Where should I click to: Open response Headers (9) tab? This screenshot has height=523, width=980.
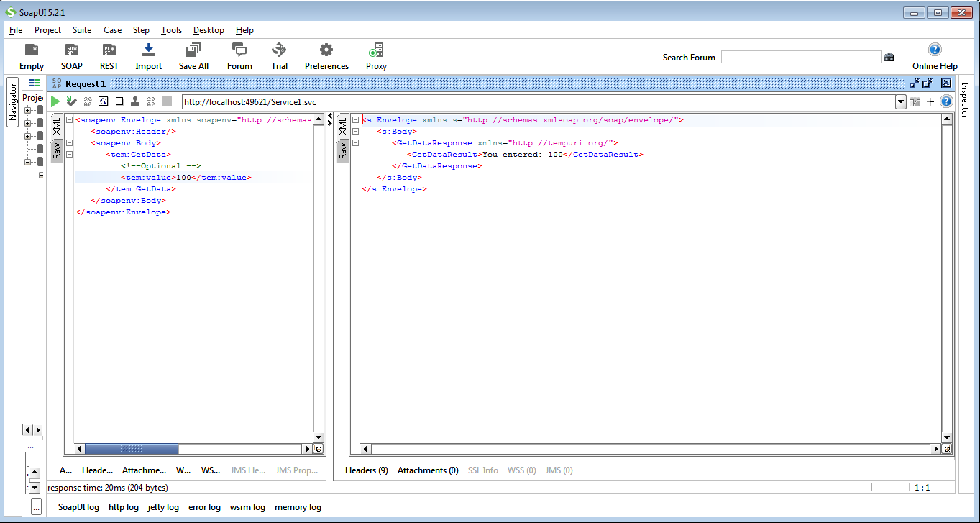pos(367,470)
